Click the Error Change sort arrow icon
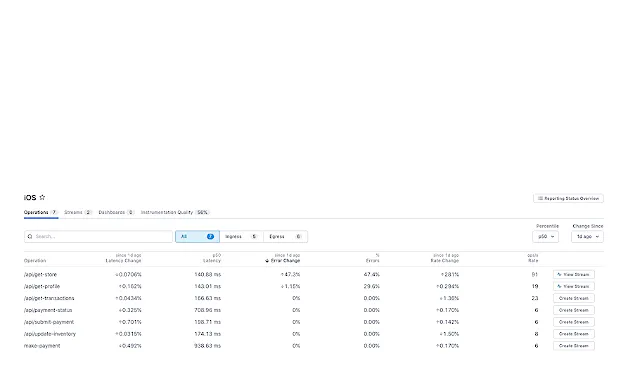635x380 pixels. pos(267,261)
